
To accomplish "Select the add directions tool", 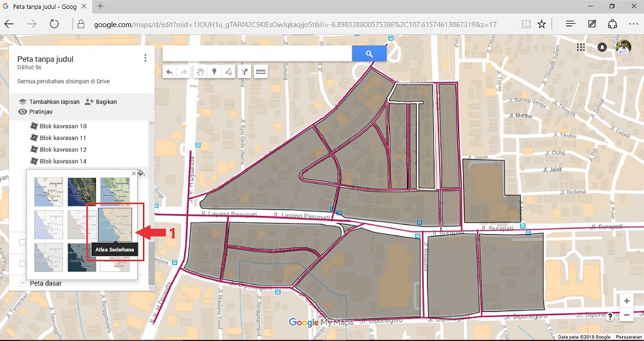I will [244, 72].
